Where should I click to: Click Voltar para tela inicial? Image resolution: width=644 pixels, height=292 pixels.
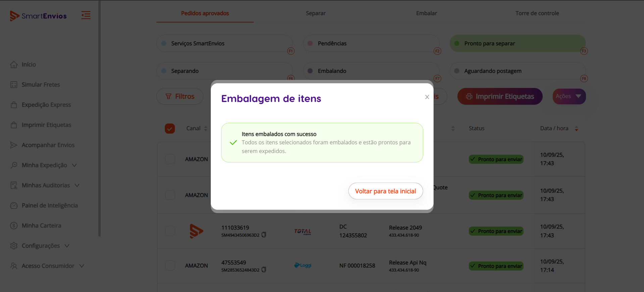click(x=386, y=191)
